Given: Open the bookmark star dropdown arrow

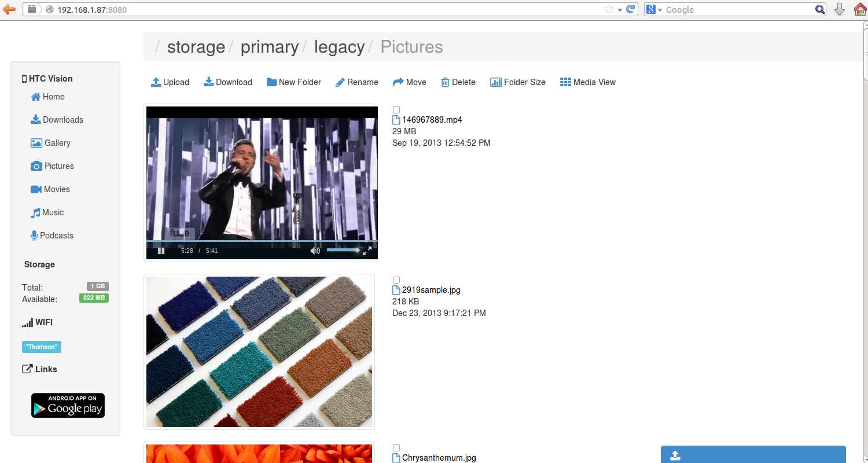Looking at the screenshot, I should click(x=620, y=9).
